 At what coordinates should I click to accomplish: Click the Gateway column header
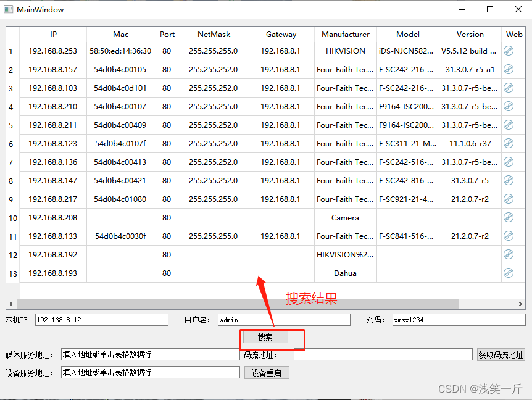click(281, 35)
